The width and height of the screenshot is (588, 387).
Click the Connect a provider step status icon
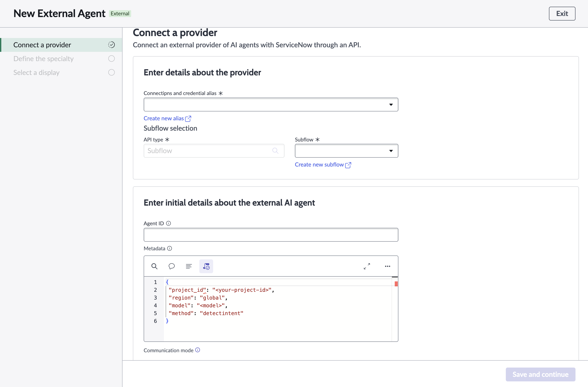(x=112, y=45)
